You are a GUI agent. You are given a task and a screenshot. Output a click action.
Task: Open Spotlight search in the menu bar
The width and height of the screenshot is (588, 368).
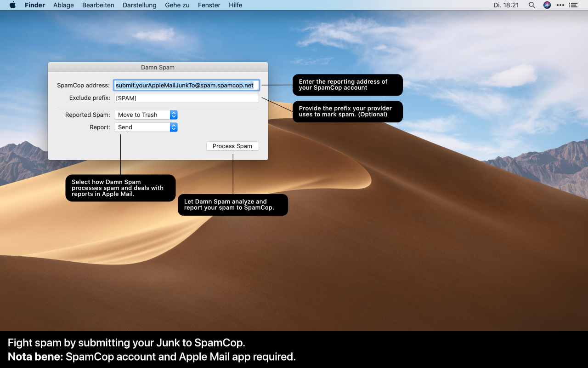click(x=532, y=5)
